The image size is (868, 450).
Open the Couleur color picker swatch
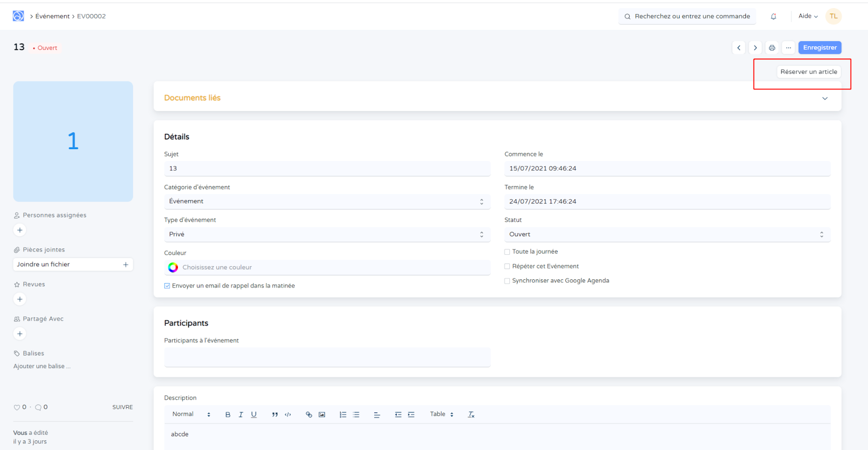pos(173,267)
